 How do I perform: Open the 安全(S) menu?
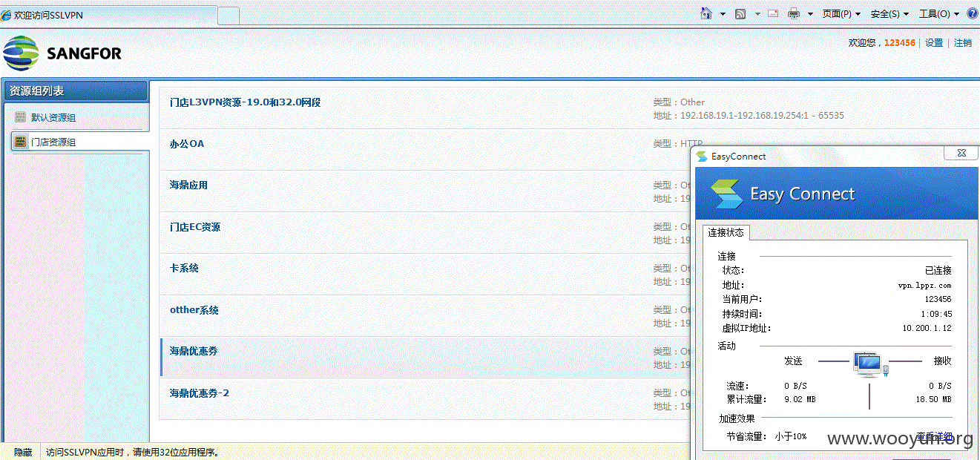coord(889,14)
